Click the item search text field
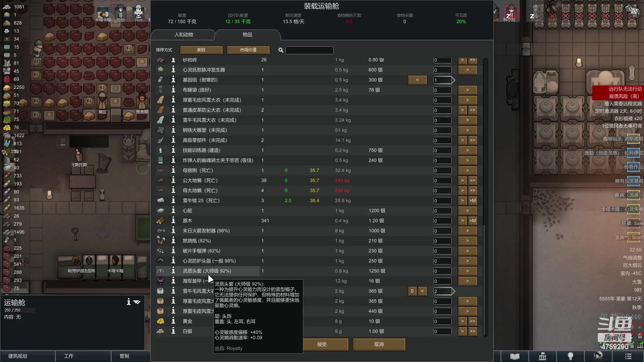 pos(309,50)
